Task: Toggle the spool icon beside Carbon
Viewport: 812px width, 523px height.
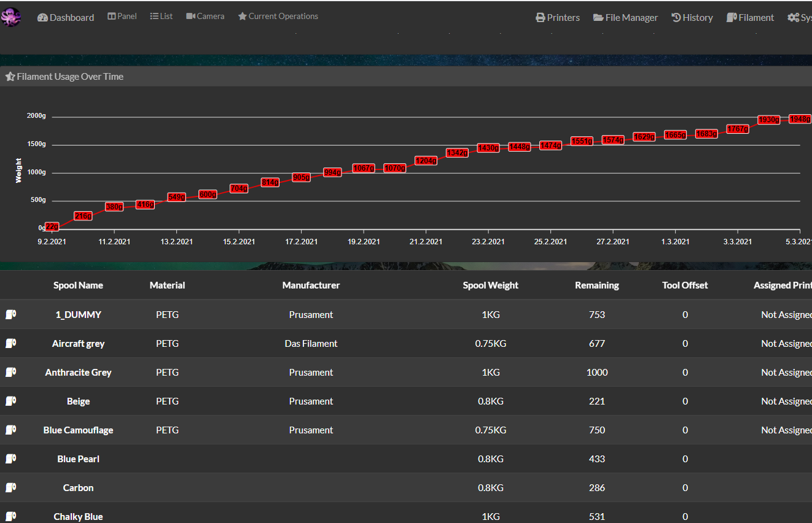Action: (10, 487)
